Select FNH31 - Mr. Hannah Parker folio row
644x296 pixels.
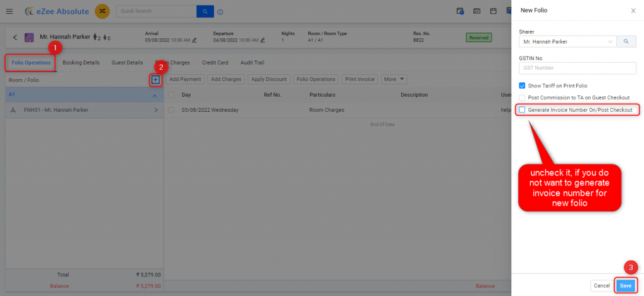tap(84, 110)
